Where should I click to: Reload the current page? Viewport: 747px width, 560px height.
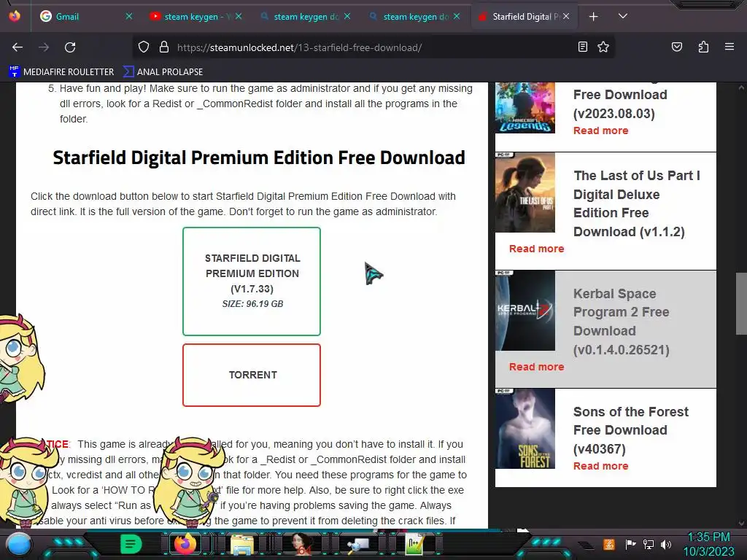70,47
